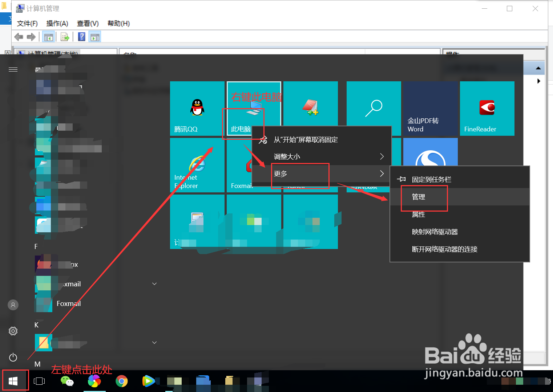Open the 文件(F) menu
The height and width of the screenshot is (392, 553).
tap(27, 24)
